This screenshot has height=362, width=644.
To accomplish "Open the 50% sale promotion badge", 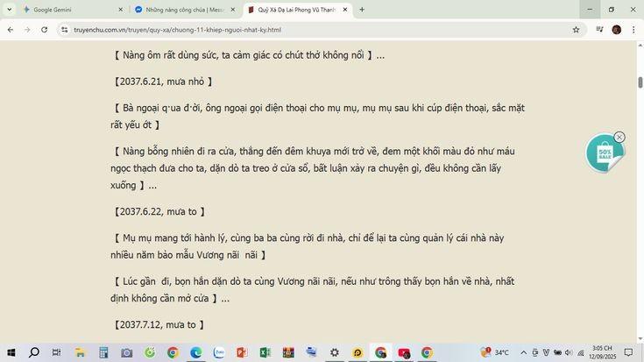I will (x=605, y=154).
